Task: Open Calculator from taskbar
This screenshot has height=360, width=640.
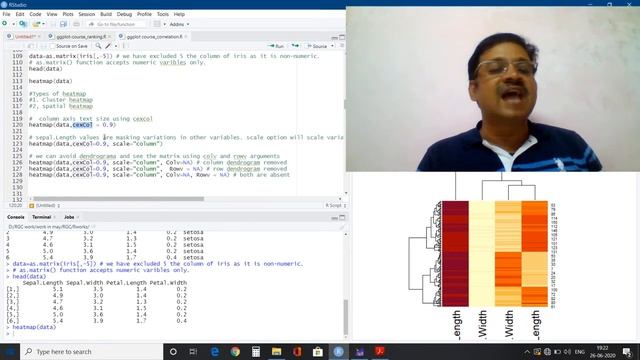Action: (x=256, y=351)
